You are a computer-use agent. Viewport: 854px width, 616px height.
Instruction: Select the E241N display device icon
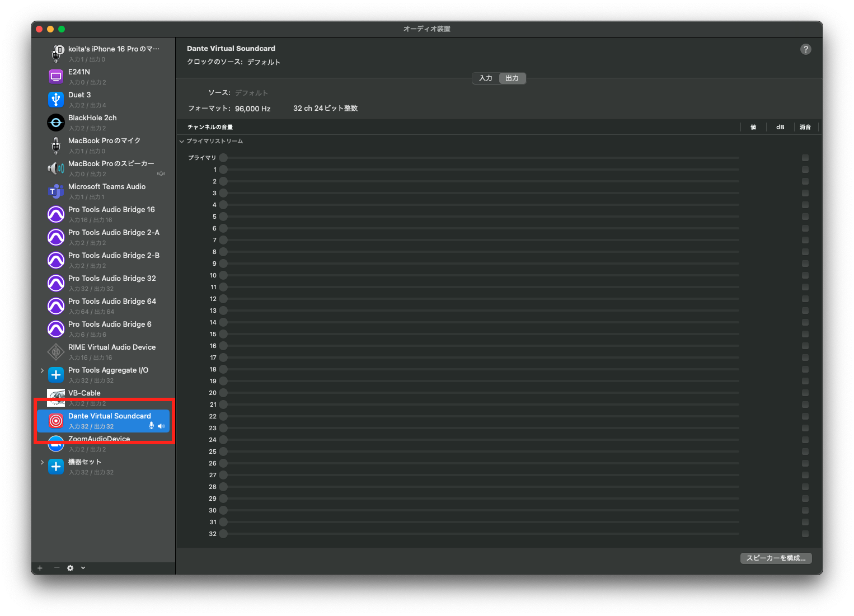[55, 77]
